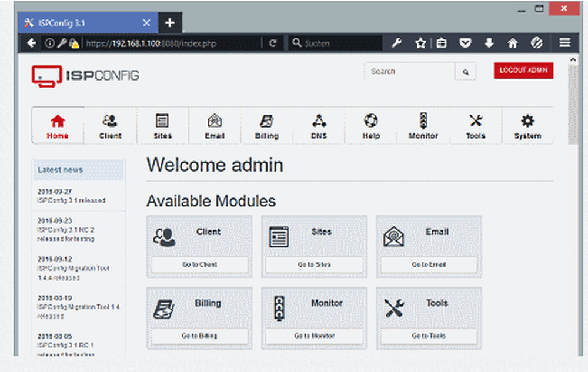Click the bookmark star icon
This screenshot has width=588, height=372.
click(420, 43)
